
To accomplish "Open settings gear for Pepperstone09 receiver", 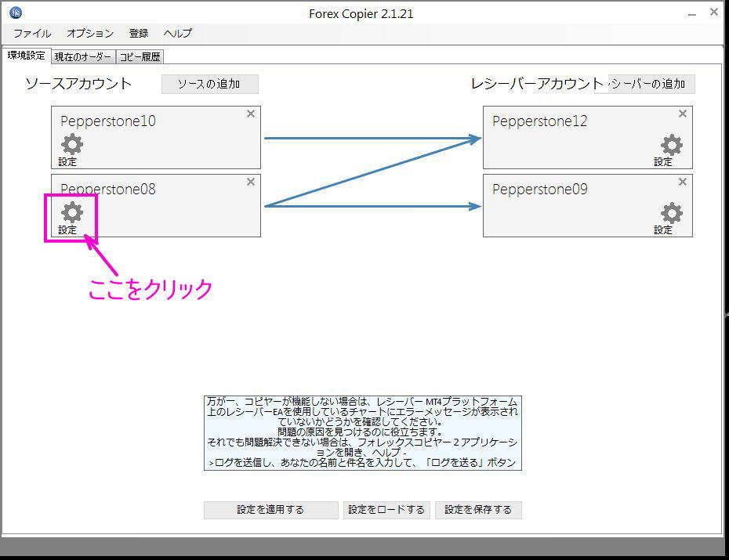I will [x=670, y=211].
